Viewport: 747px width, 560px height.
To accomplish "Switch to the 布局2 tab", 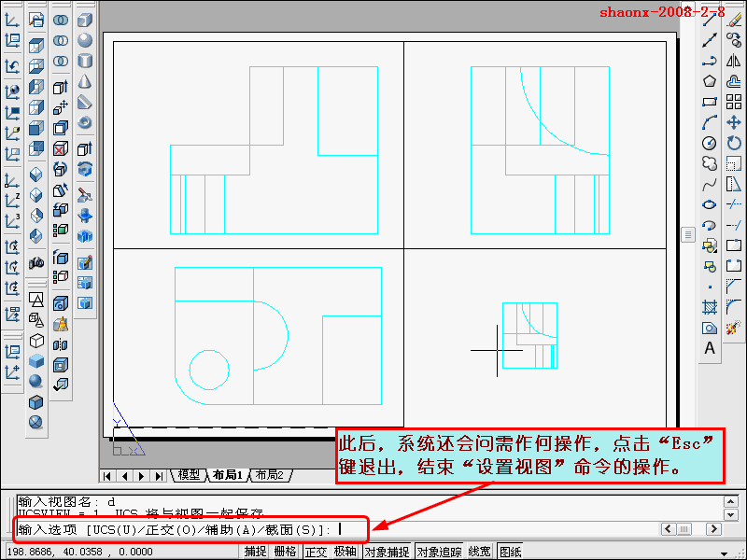I will (270, 475).
